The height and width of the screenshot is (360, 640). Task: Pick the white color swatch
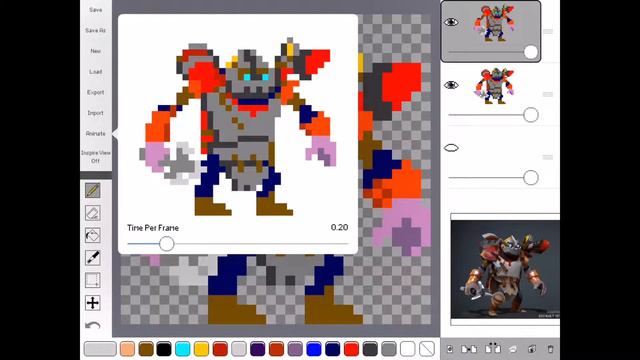(408, 349)
